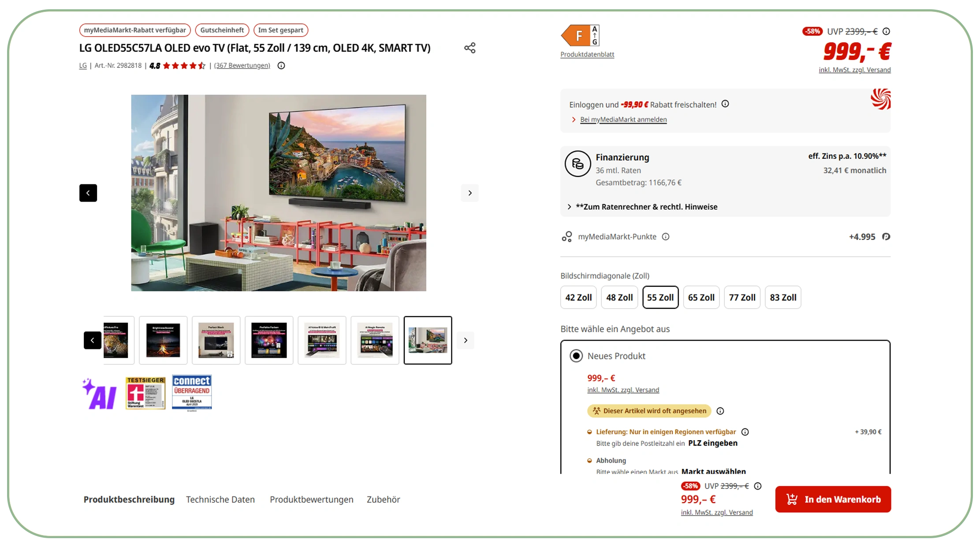Screen dimensions: 980x547
Task: Click the 'Art.-Nr. 2982818' article number
Action: click(118, 65)
